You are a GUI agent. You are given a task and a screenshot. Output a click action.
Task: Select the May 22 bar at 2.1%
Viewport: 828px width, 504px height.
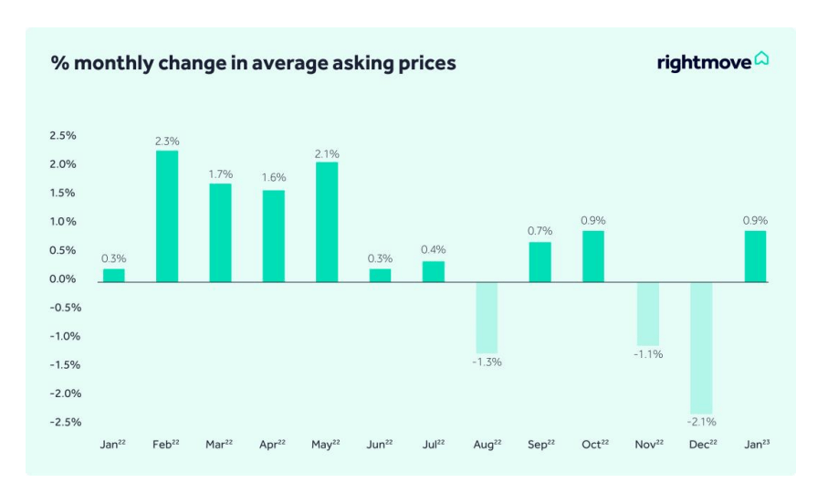pos(327,222)
